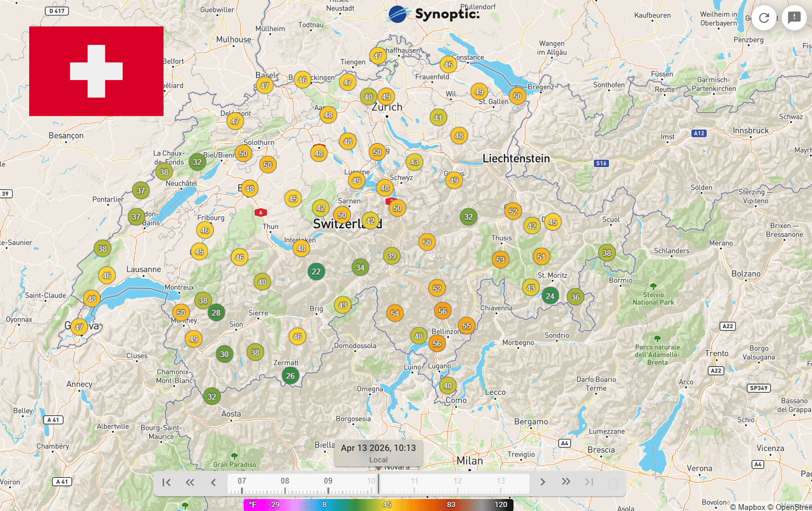The width and height of the screenshot is (812, 511).
Task: Select the 48 station marker at Interlaken
Action: 301,248
